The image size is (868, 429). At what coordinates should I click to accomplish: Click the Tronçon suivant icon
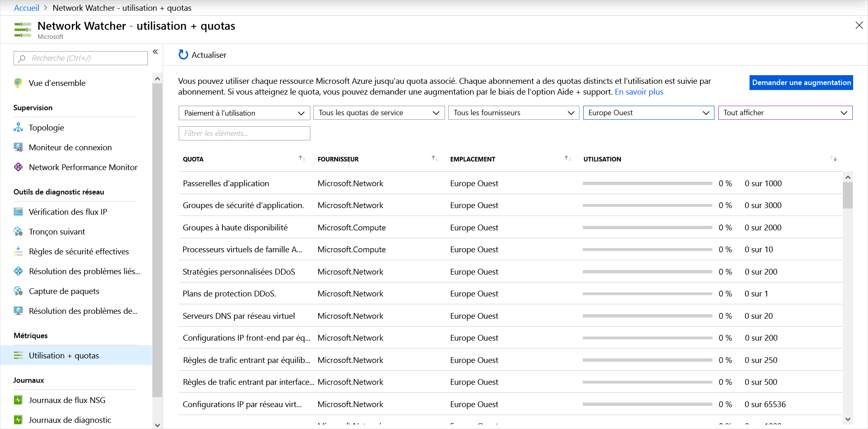pyautogui.click(x=18, y=231)
